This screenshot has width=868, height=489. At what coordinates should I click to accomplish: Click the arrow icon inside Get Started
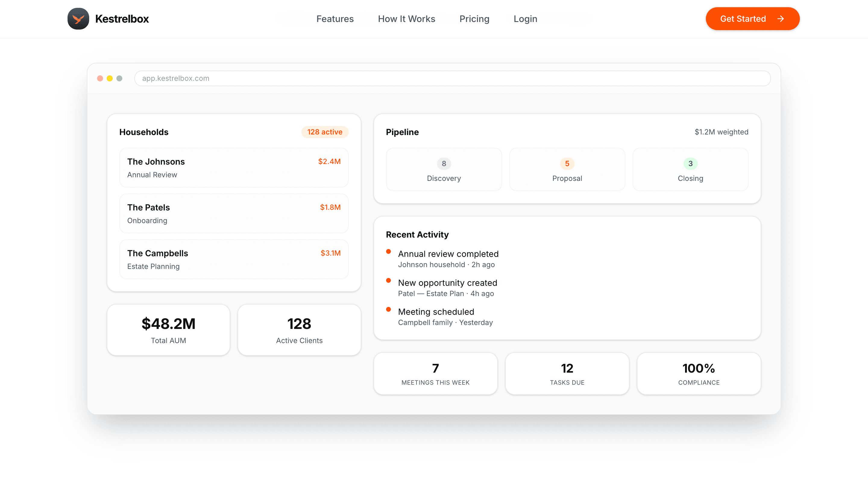click(x=781, y=19)
